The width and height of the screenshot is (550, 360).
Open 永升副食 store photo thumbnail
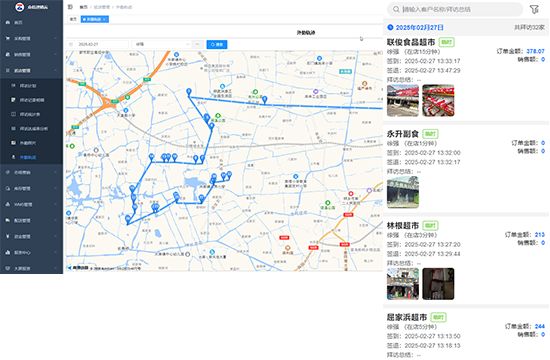(403, 192)
